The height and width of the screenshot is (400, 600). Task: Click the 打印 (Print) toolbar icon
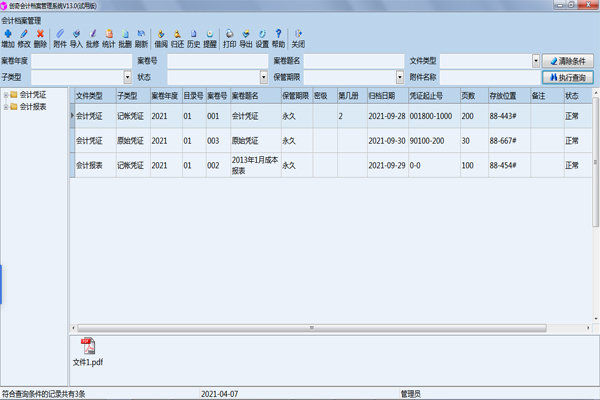tap(229, 38)
